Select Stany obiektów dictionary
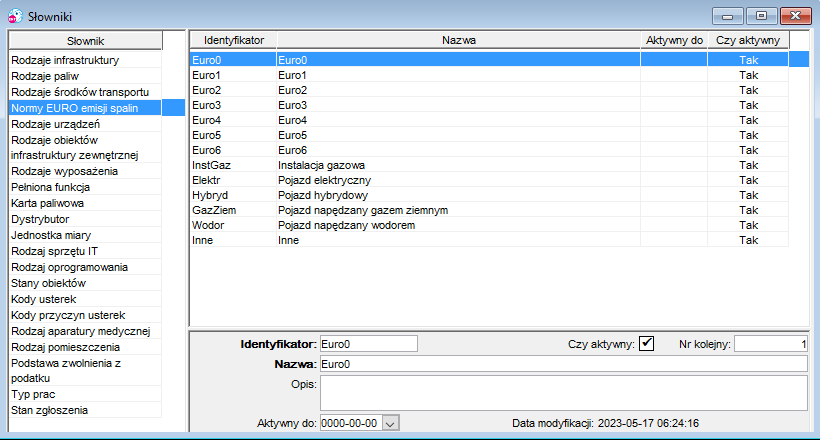This screenshot has height=440, width=820. (85, 283)
